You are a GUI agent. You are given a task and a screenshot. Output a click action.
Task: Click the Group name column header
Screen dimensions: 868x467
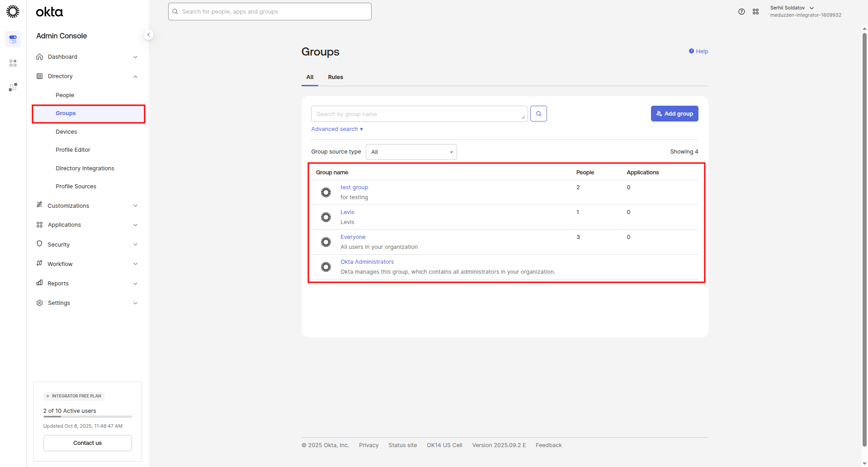pos(332,173)
